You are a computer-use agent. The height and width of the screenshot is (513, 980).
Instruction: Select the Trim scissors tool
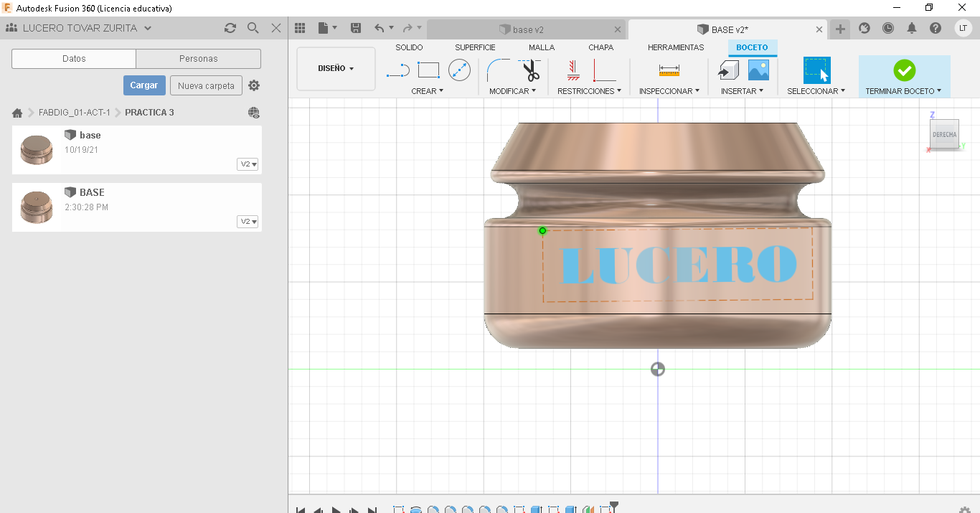530,70
